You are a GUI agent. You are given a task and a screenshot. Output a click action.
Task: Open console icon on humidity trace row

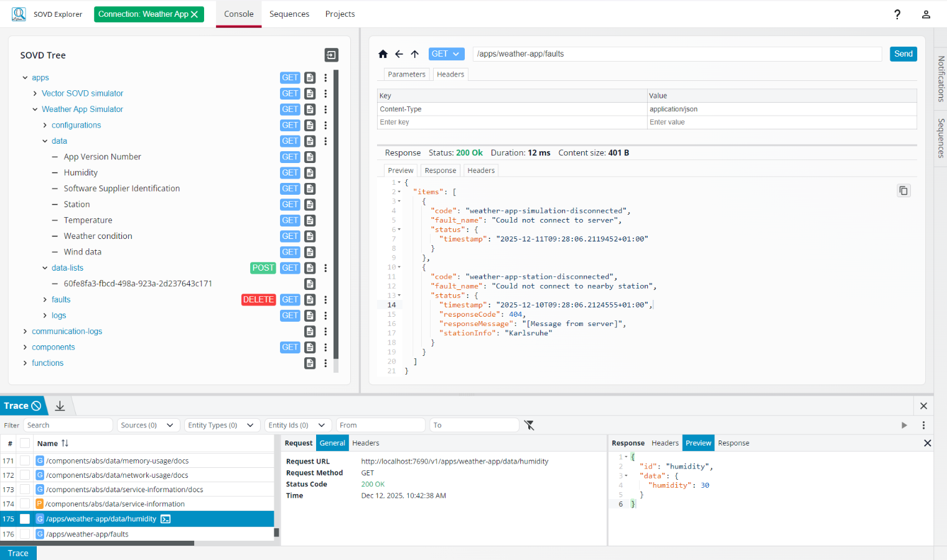166,519
